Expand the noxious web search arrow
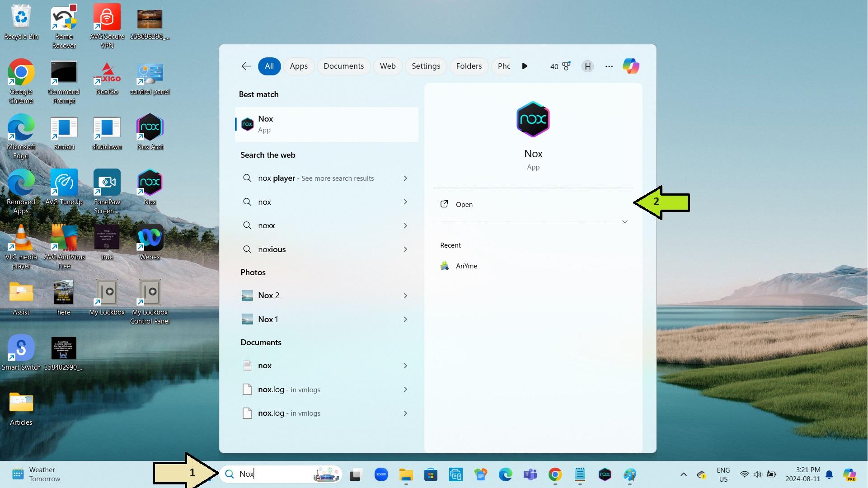This screenshot has width=868, height=488. 405,249
